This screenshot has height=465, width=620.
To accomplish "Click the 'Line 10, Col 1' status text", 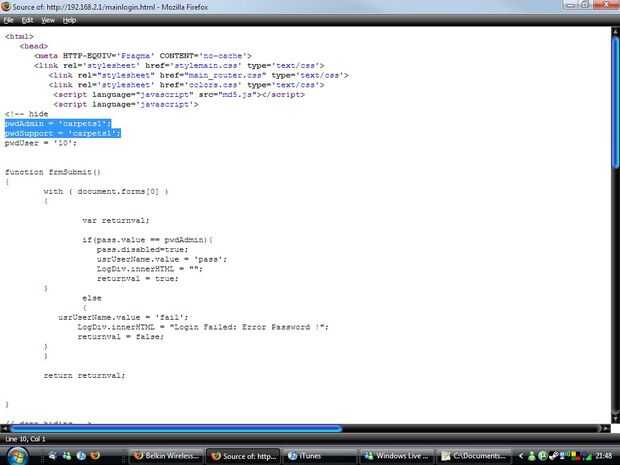I will click(x=25, y=439).
